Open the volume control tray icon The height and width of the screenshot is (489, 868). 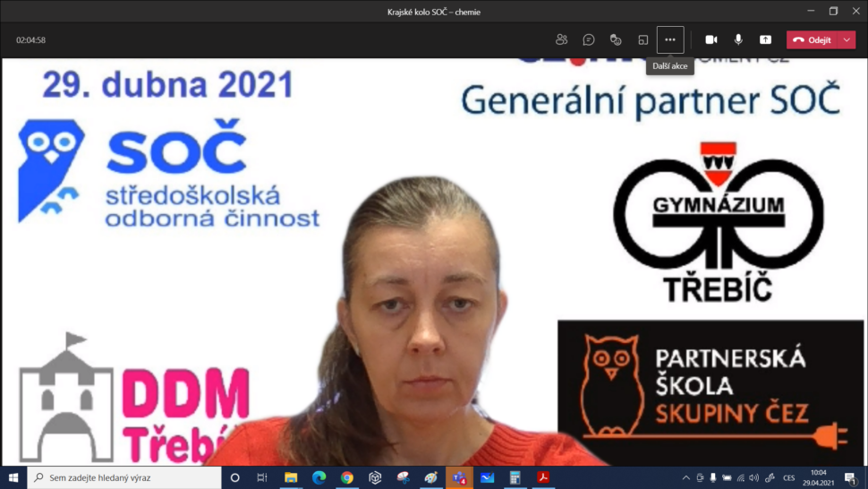tap(754, 477)
